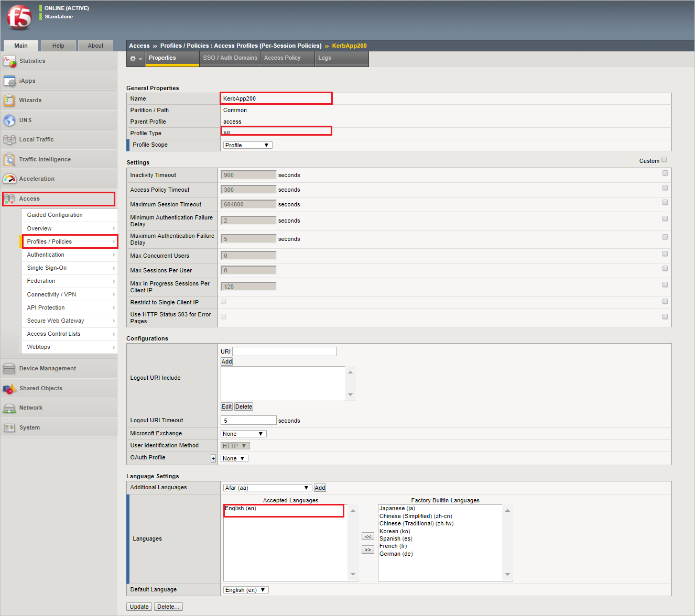The image size is (695, 616).
Task: Click the iApps sidebar icon
Action: point(9,81)
